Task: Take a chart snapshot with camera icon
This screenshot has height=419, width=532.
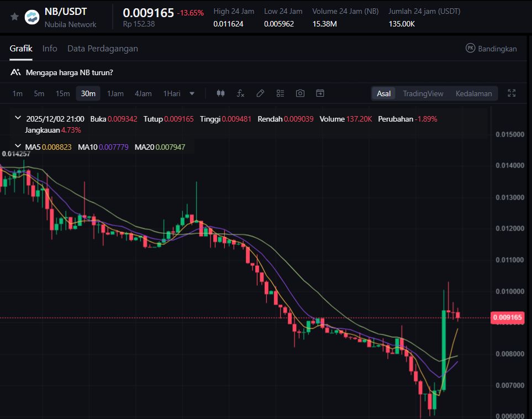Action: (300, 93)
